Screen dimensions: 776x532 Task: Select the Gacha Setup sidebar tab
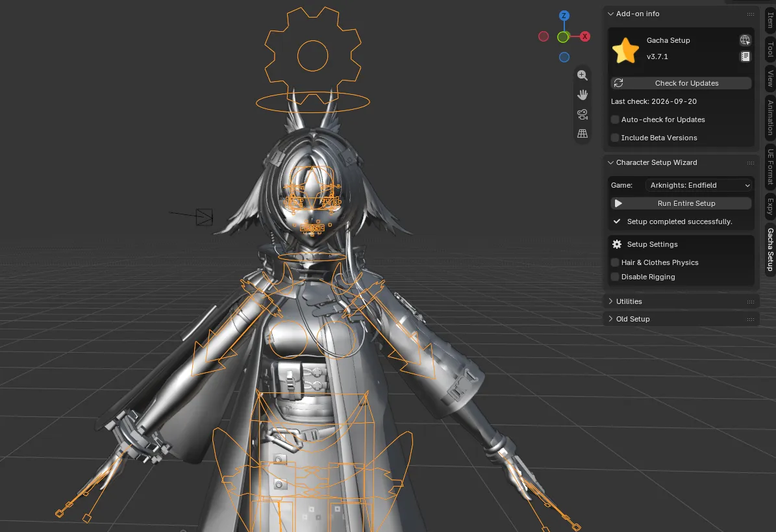[x=770, y=249]
